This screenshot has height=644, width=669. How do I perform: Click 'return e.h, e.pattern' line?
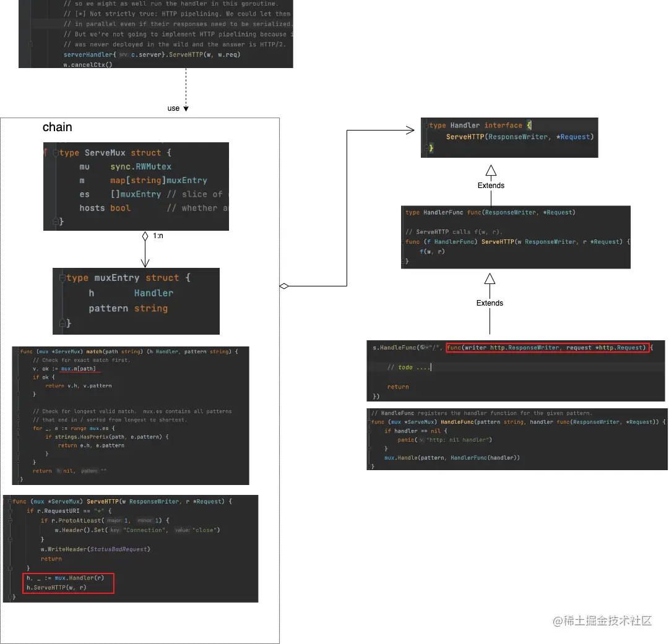point(92,445)
